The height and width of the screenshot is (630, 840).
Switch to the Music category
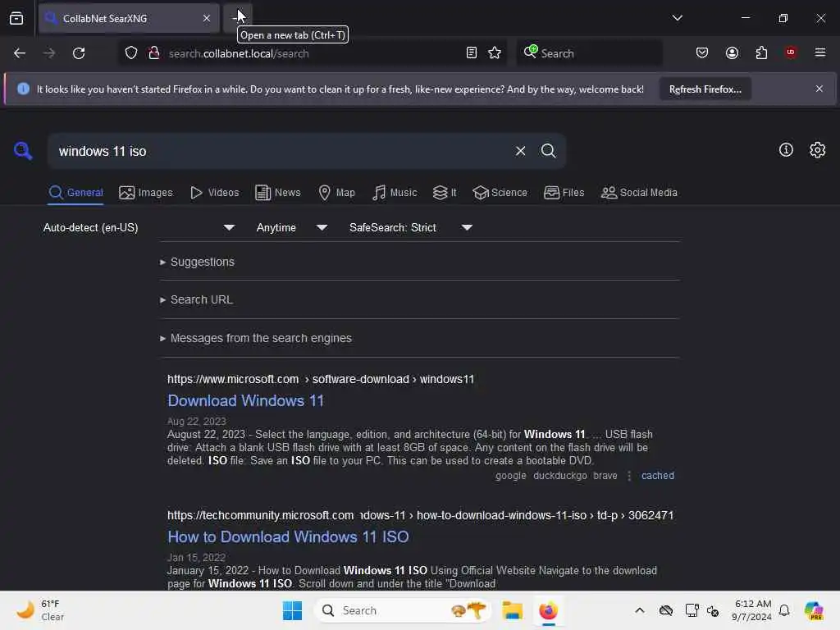395,192
